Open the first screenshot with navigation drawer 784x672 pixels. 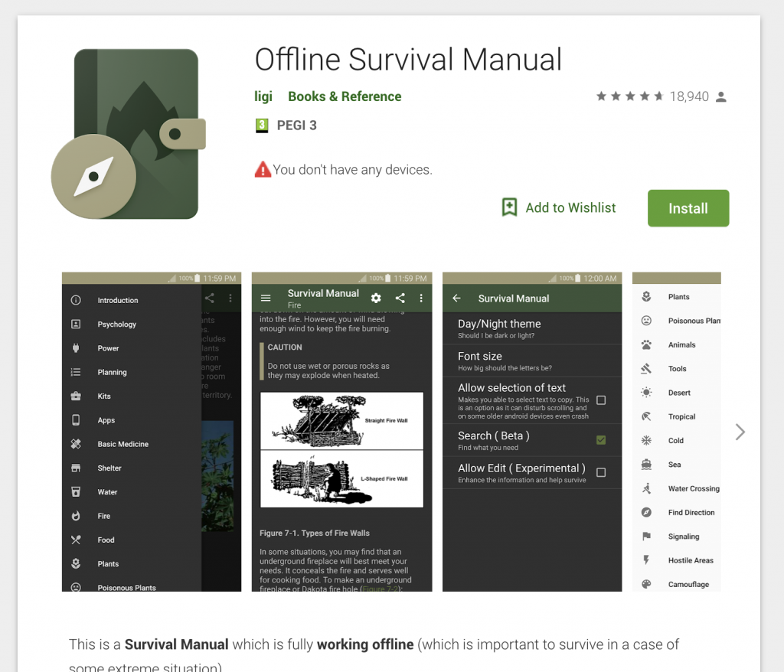click(x=152, y=432)
